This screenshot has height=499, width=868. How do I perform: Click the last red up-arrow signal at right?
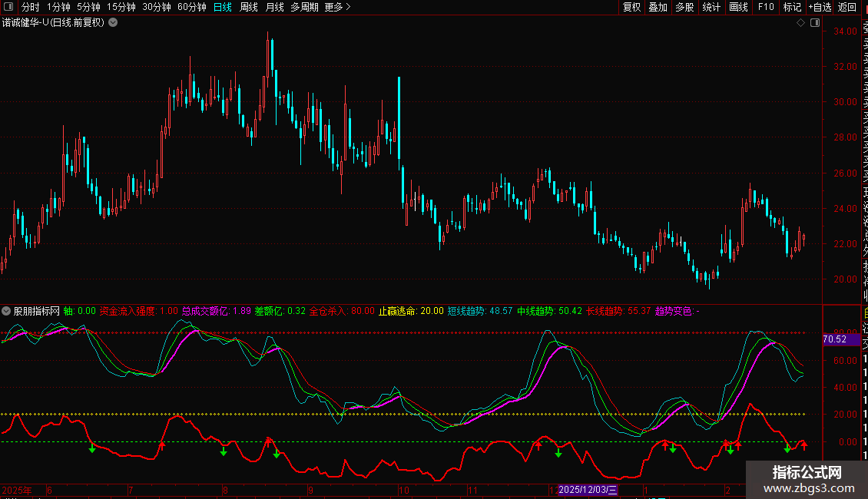click(803, 446)
